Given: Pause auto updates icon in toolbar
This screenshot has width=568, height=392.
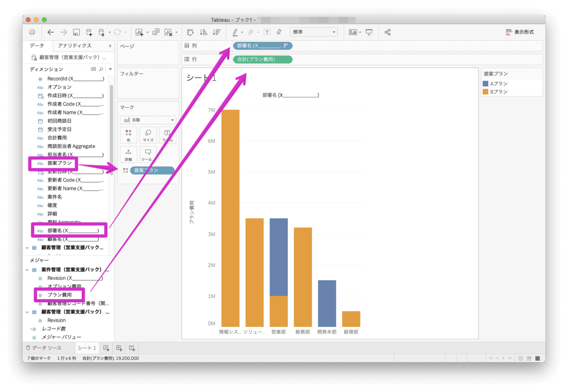Looking at the screenshot, I should tap(101, 32).
